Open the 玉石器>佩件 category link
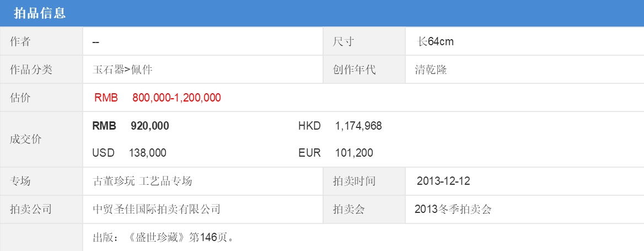Viewport: 644px width, 251px height. pos(122,70)
